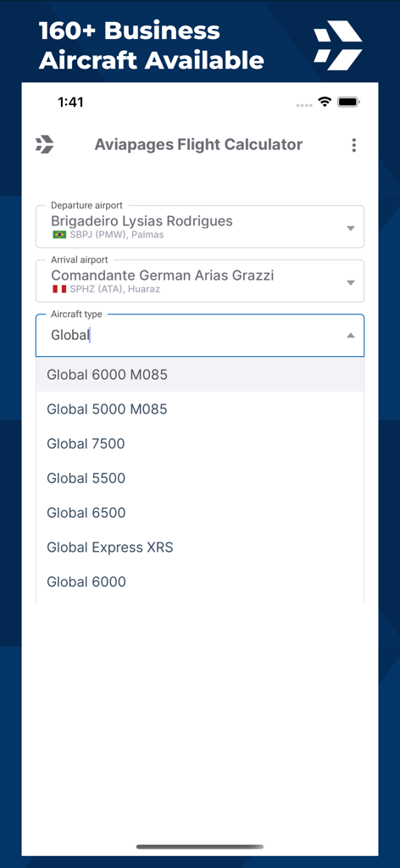
Task: Open the Departure airport Brigadeiro Lysias Rodrigues field
Action: [x=200, y=227]
